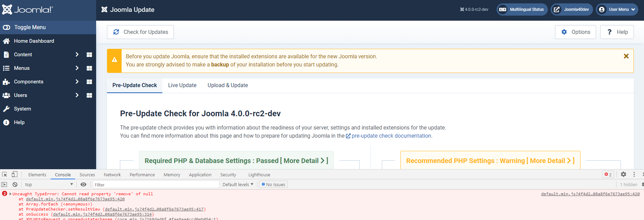The height and width of the screenshot is (220, 644).
Task: Click the backup link in the warning alert
Action: (x=220, y=65)
